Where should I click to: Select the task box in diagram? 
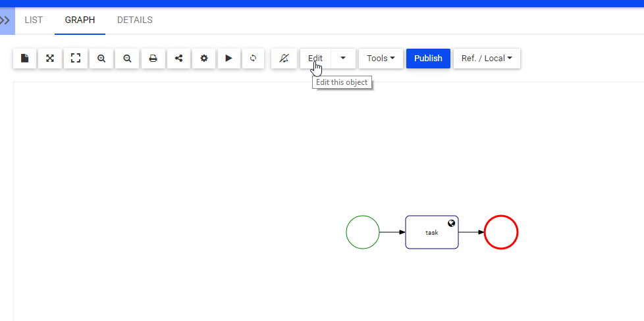coord(432,232)
